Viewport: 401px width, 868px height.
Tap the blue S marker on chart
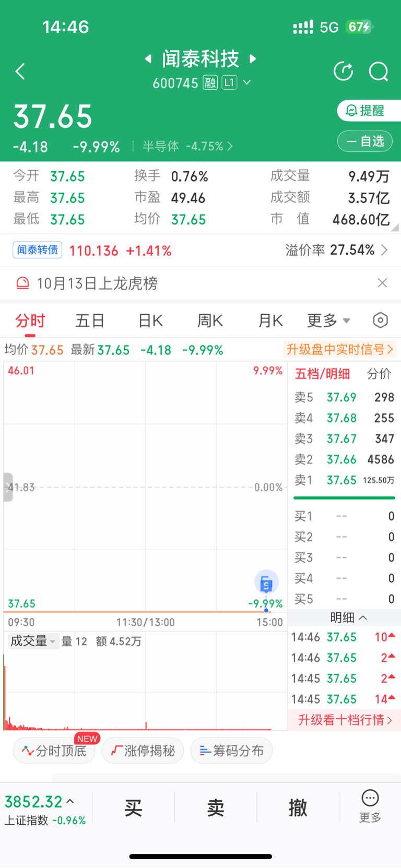[x=266, y=582]
